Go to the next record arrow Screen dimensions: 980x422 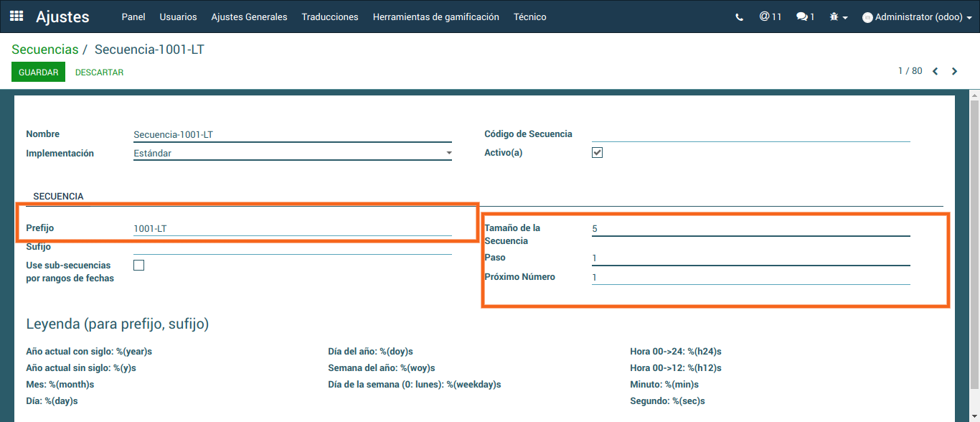click(954, 71)
